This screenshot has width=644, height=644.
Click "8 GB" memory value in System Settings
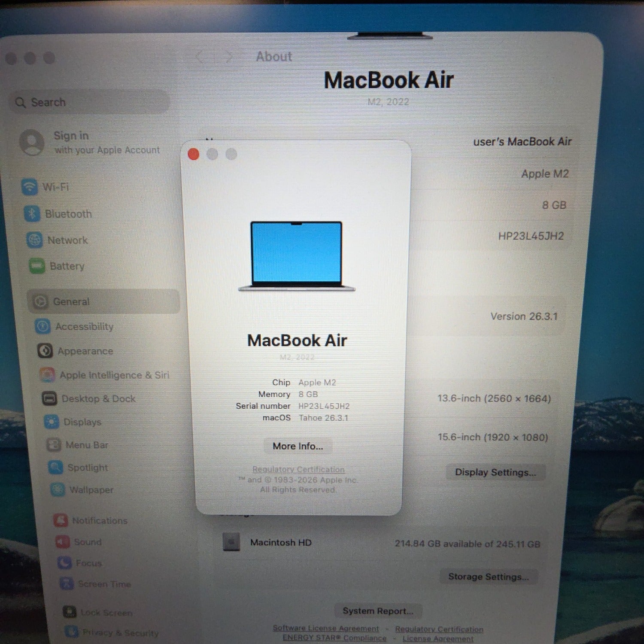[554, 205]
